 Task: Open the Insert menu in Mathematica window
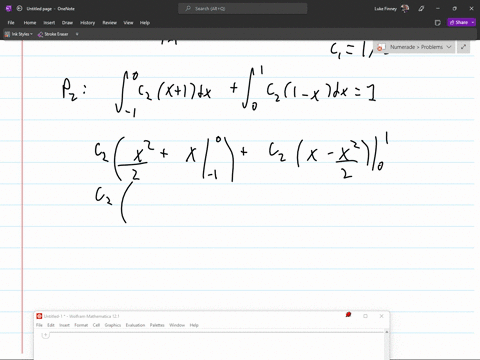pos(64,325)
